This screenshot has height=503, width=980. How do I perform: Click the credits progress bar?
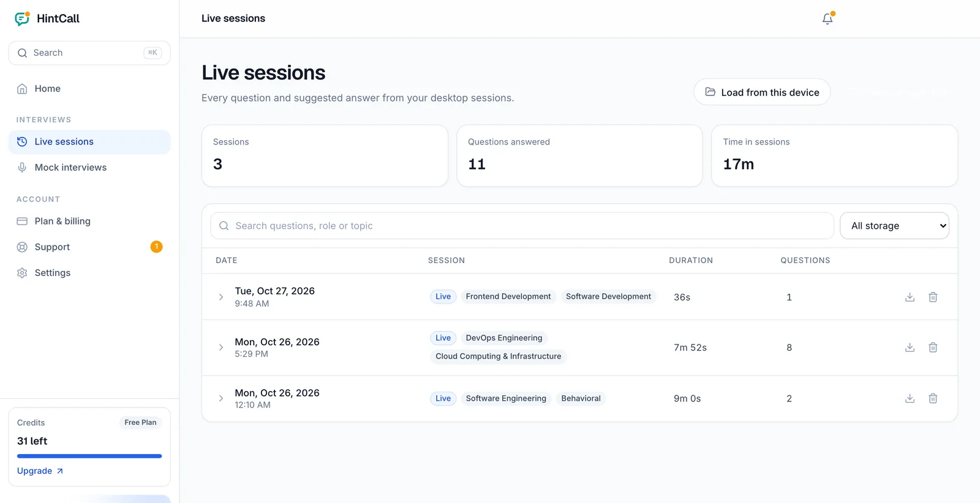point(89,456)
